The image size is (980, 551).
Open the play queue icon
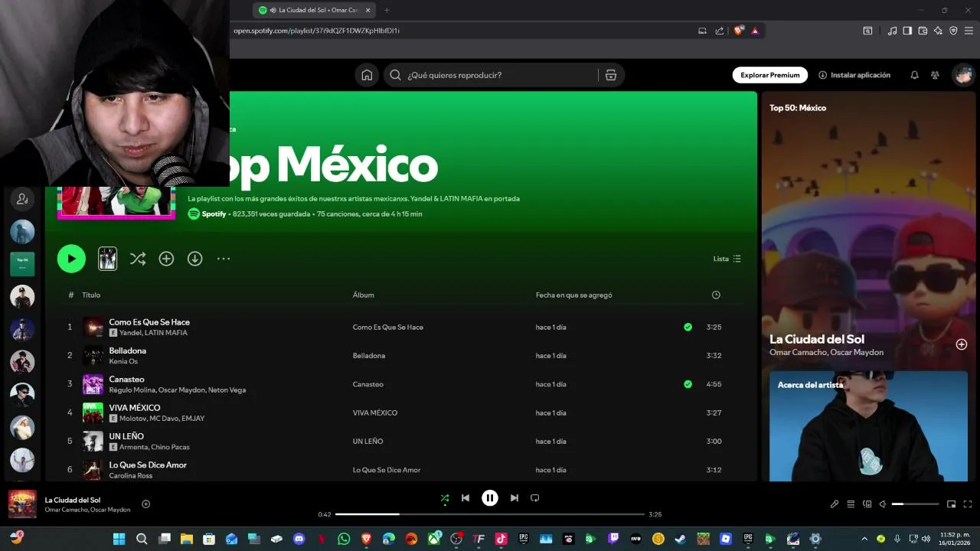pos(851,504)
